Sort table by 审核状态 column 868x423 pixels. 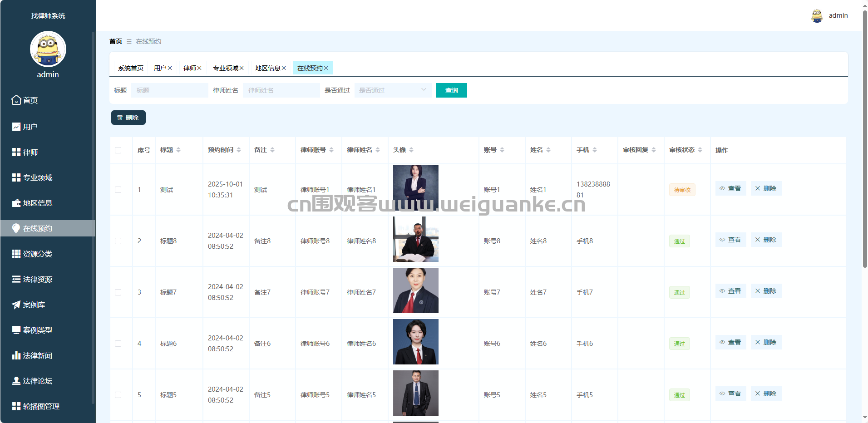700,150
